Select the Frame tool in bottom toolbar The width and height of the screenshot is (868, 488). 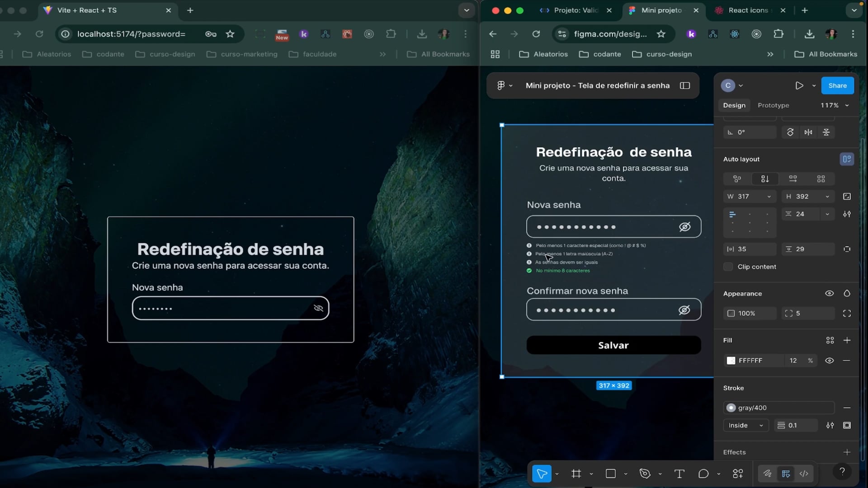tap(576, 474)
